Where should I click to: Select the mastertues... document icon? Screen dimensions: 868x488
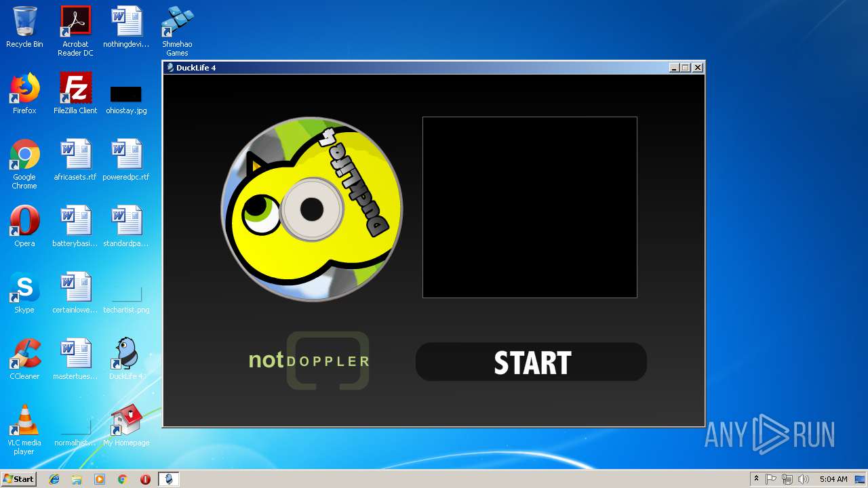(75, 359)
